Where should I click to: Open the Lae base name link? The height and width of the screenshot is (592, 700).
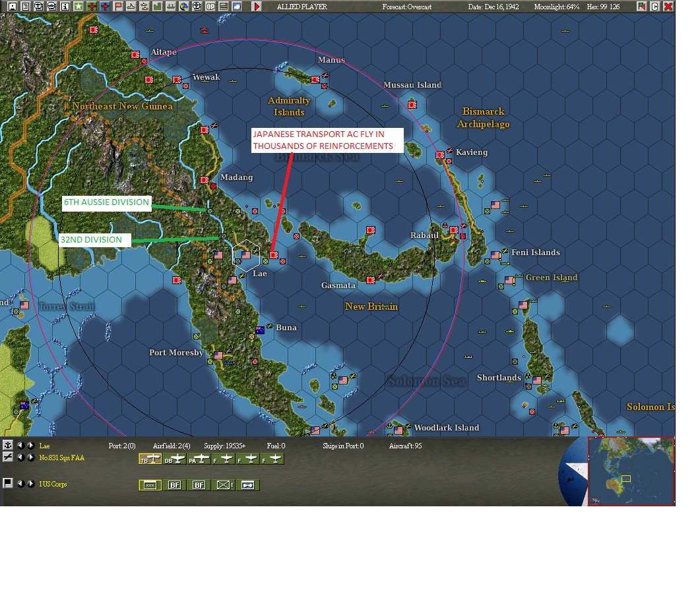pyautogui.click(x=45, y=446)
